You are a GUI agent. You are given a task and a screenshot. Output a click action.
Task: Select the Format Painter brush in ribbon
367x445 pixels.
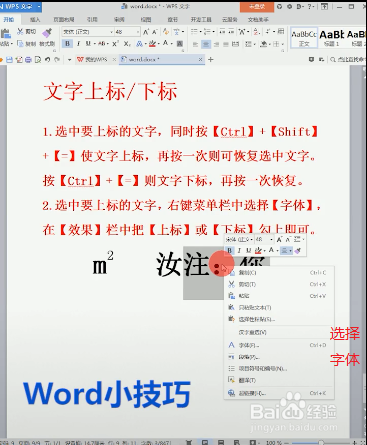(x=47, y=33)
